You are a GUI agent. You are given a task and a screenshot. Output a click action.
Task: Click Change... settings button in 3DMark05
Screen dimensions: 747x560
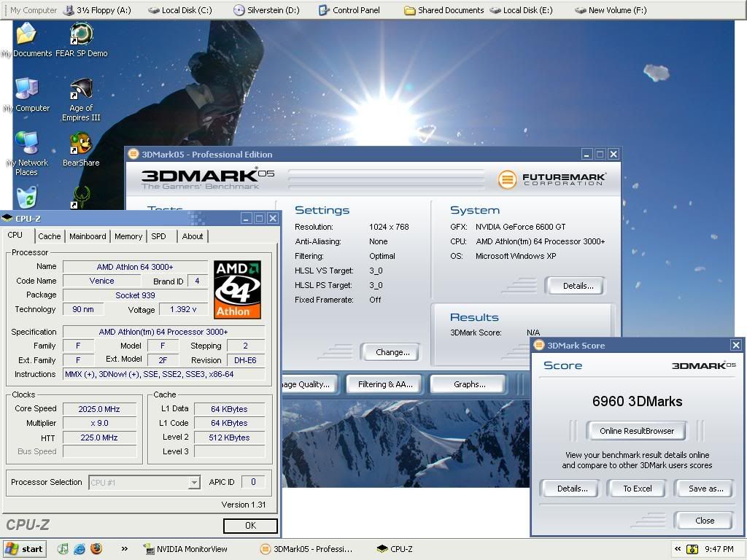392,352
